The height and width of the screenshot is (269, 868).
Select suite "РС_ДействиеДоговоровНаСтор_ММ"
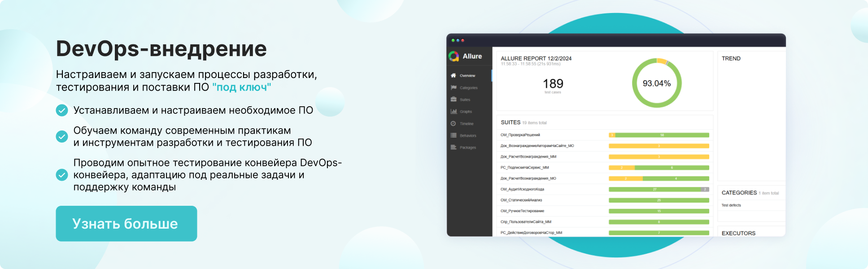532,233
